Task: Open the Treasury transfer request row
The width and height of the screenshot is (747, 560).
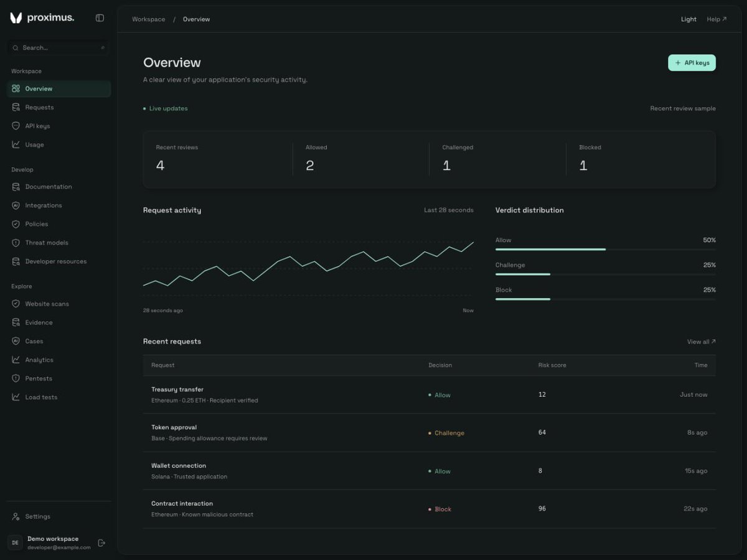Action: coord(430,394)
